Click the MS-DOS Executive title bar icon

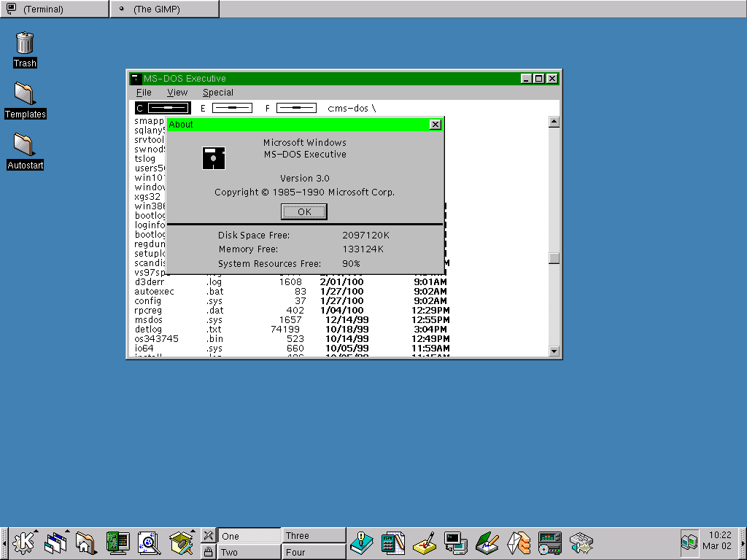point(136,79)
